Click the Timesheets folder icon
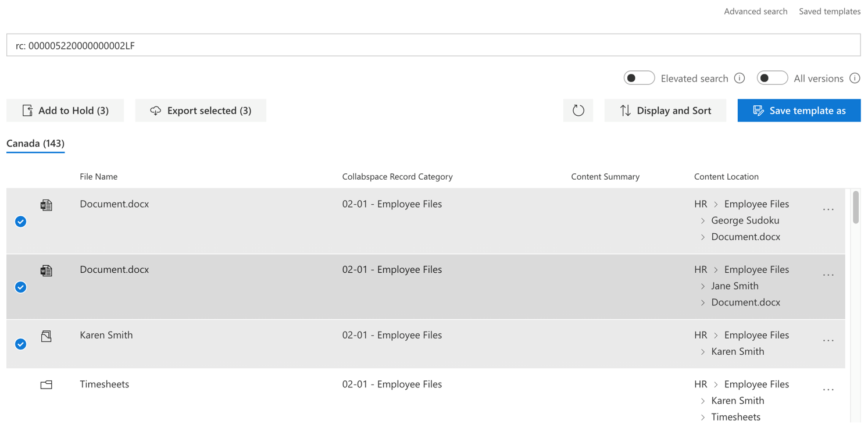Image resolution: width=868 pixels, height=431 pixels. [x=47, y=384]
